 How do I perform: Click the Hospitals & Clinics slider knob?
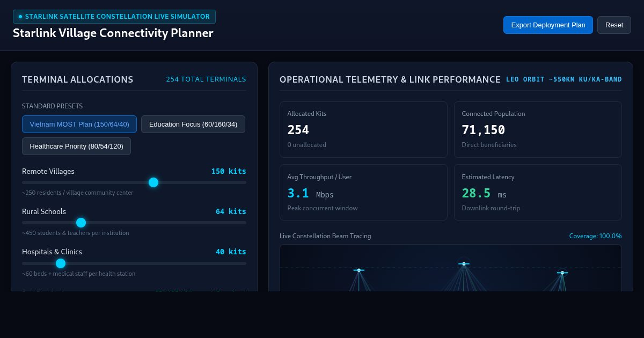pyautogui.click(x=61, y=263)
